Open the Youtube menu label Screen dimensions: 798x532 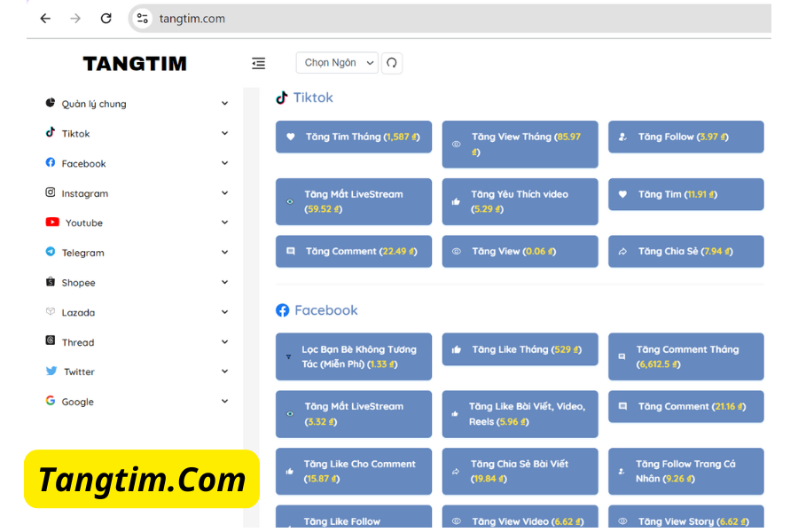(x=84, y=223)
